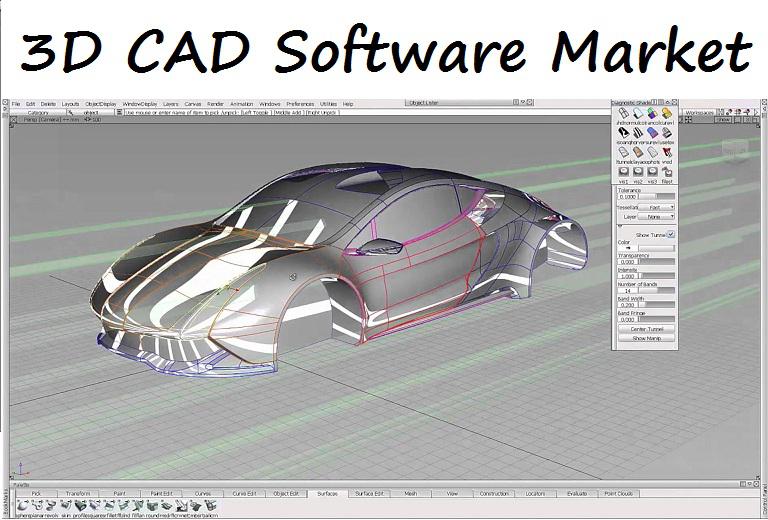Open the Render menu
768x520 pixels.
216,104
